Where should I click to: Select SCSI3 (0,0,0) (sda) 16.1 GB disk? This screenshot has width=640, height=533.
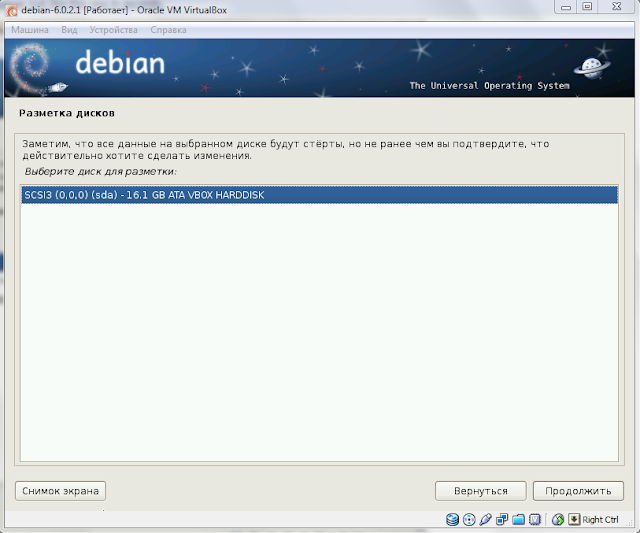(319, 195)
